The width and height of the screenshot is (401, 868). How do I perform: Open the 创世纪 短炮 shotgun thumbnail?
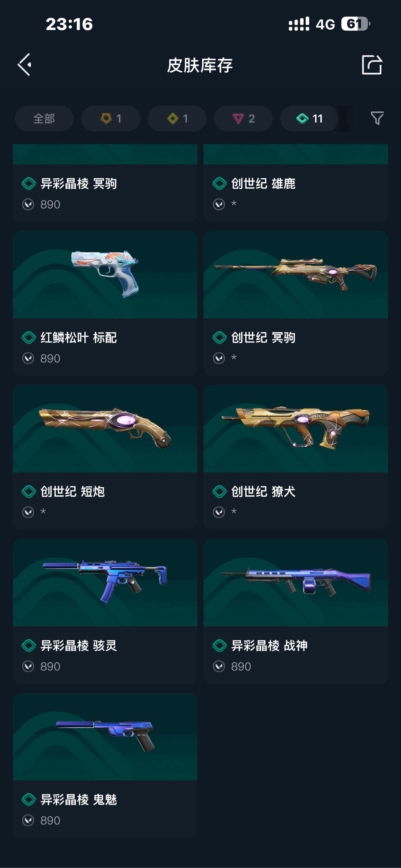click(105, 429)
